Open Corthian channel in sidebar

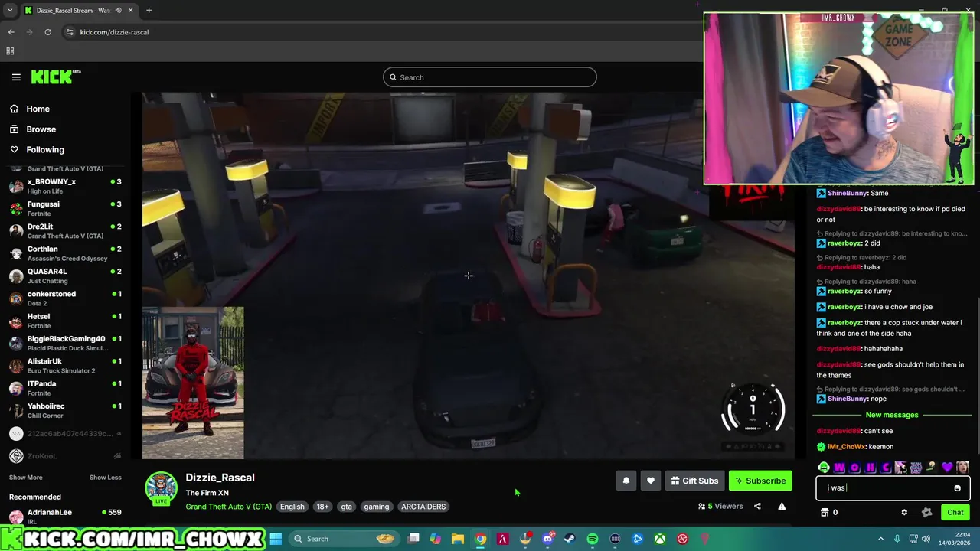coord(65,253)
